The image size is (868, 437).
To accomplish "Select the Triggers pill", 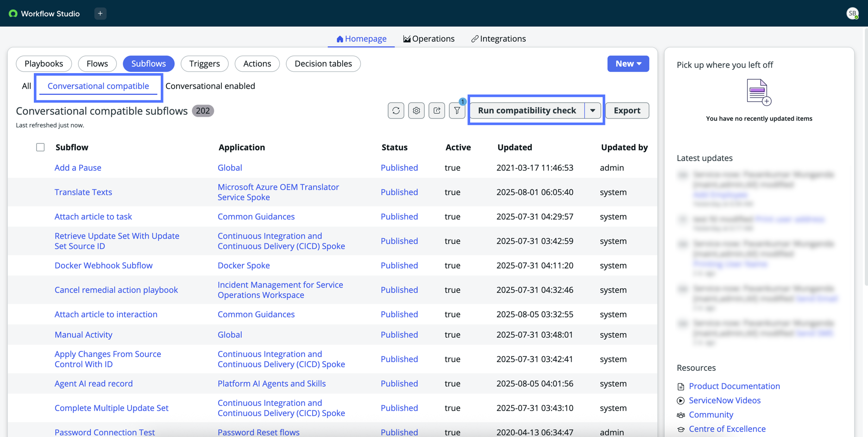I will click(205, 64).
